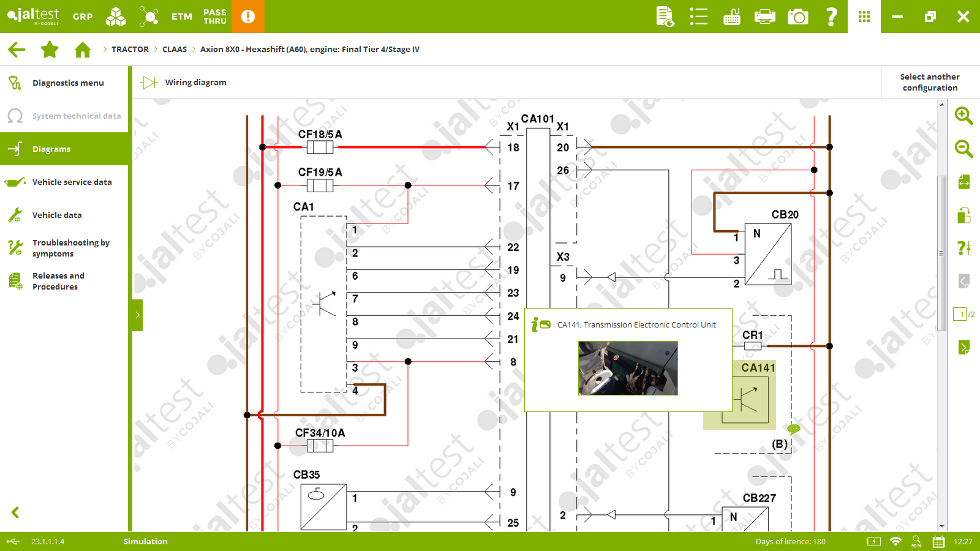
Task: Switch to ETM mode
Action: point(182,17)
